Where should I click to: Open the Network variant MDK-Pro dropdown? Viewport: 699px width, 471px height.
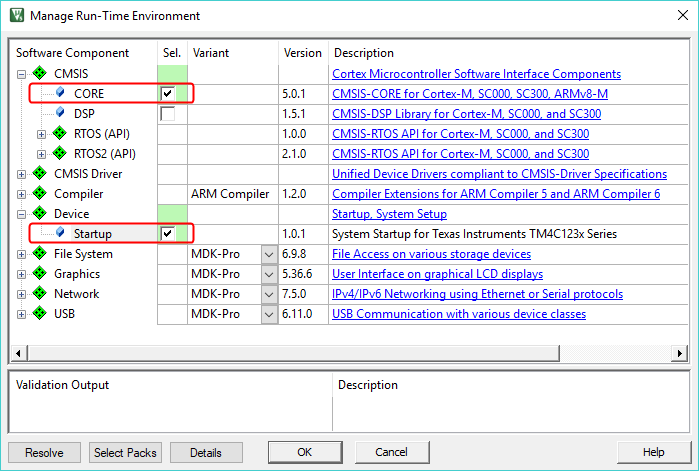pos(269,294)
